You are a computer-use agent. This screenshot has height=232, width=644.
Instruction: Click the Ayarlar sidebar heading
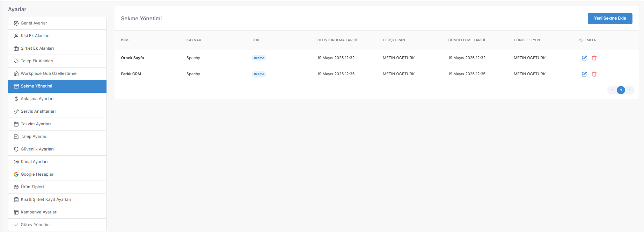pos(17,9)
